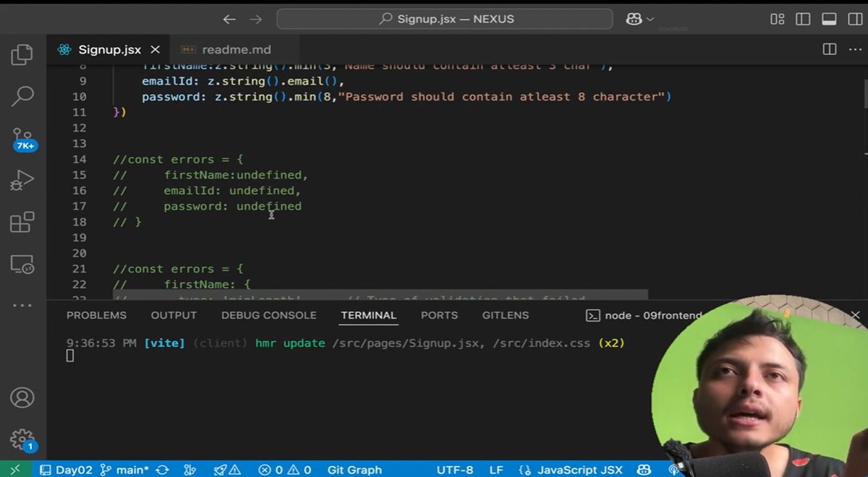Screen dimensions: 868x477
Task: Open the PORTS panel tab
Action: (x=439, y=315)
